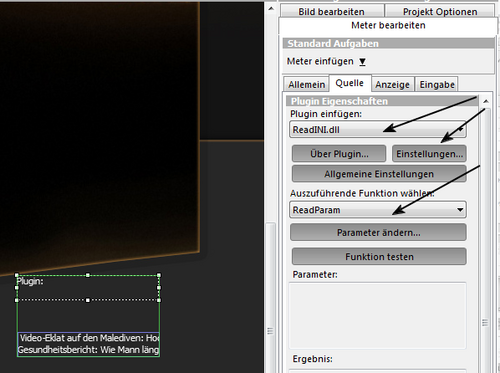Click the Funktion testen button
The height and width of the screenshot is (373, 500).
(379, 256)
